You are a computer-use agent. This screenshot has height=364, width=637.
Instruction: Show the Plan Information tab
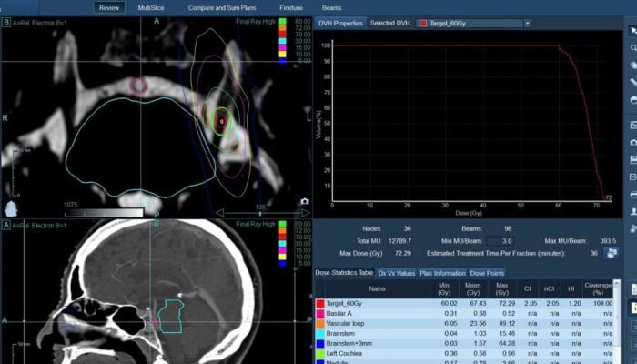click(x=443, y=273)
